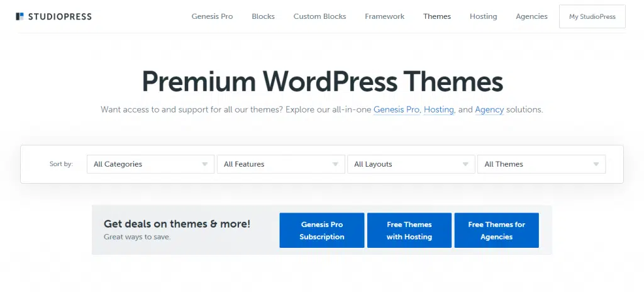This screenshot has width=644, height=295.
Task: Expand the All Features dropdown
Action: coord(281,164)
